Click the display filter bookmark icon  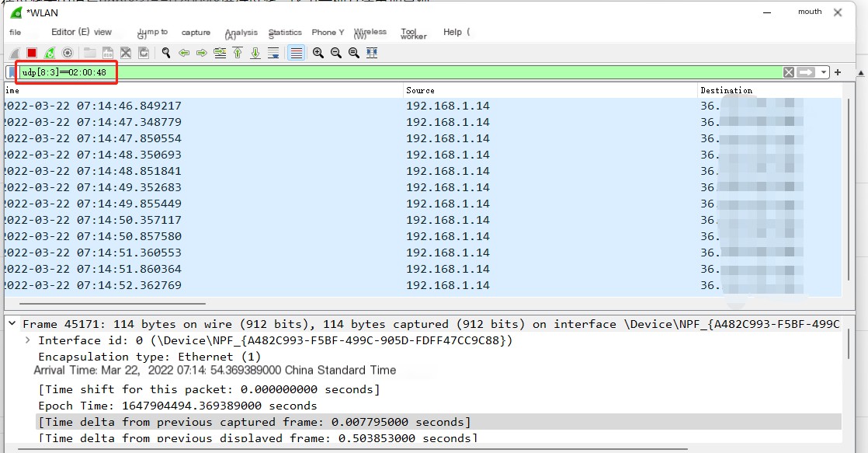point(12,72)
